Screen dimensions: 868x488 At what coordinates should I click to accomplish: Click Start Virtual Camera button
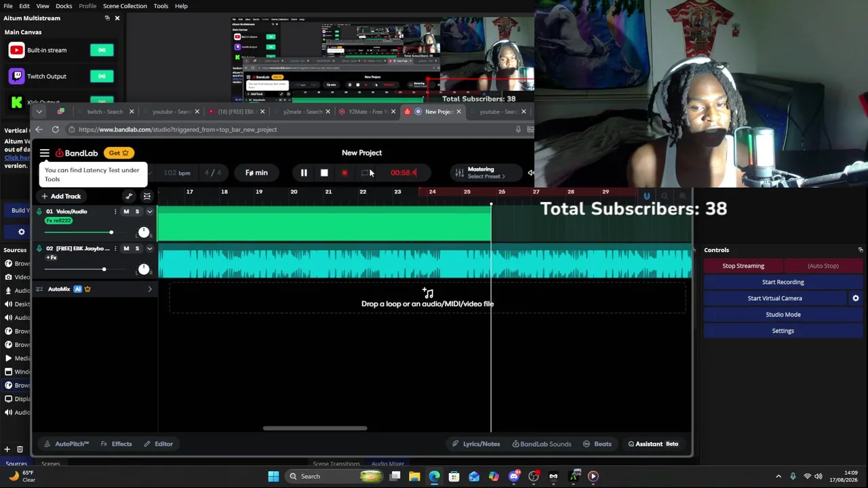pos(775,298)
